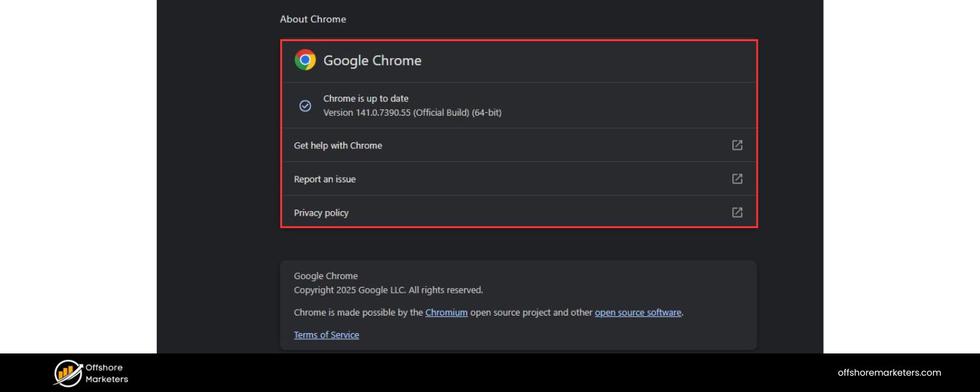Click external link icon beside Get help
This screenshot has height=392, width=980.
(737, 145)
